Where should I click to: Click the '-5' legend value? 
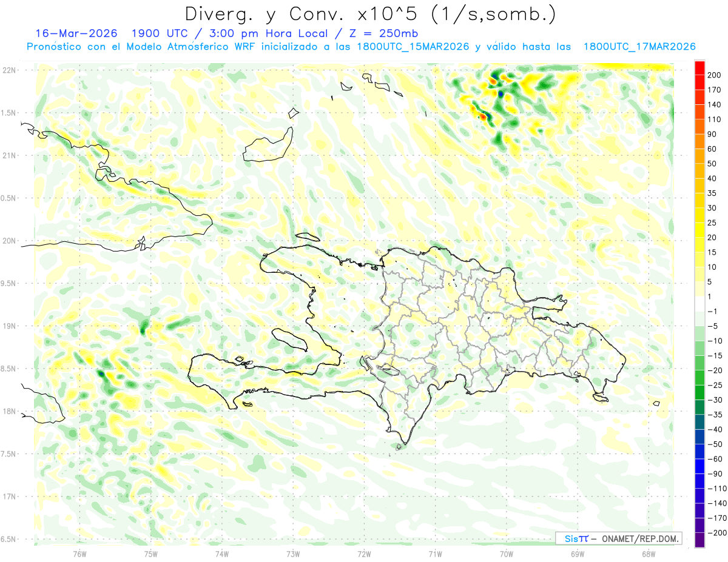(713, 326)
